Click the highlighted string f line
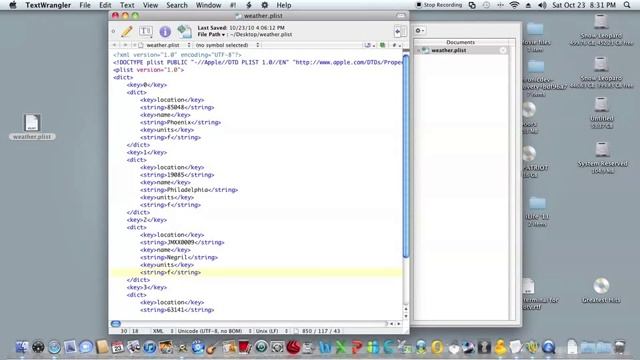 click(256, 272)
